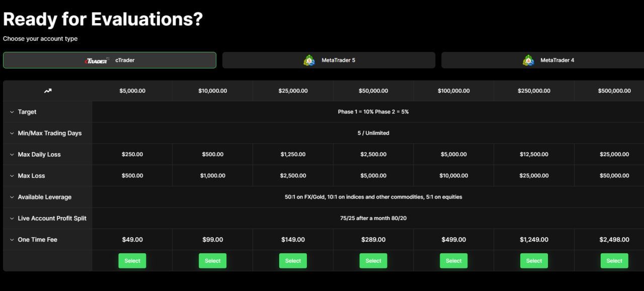Select the $250,000.00 account plan button

point(534,261)
